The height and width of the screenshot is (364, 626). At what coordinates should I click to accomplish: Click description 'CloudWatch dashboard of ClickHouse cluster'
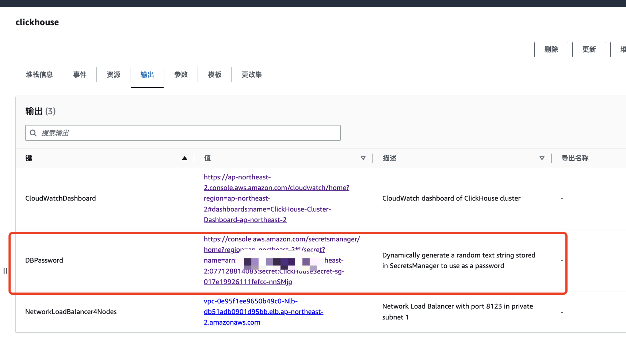(451, 198)
